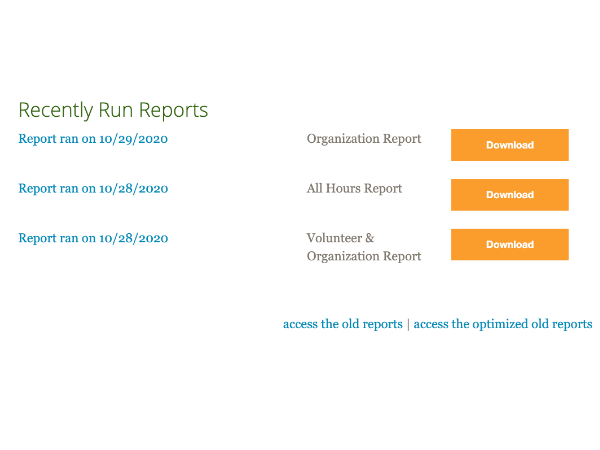This screenshot has height=450, width=600.
Task: Select the 'All Hours Report' label text
Action: pos(354,188)
